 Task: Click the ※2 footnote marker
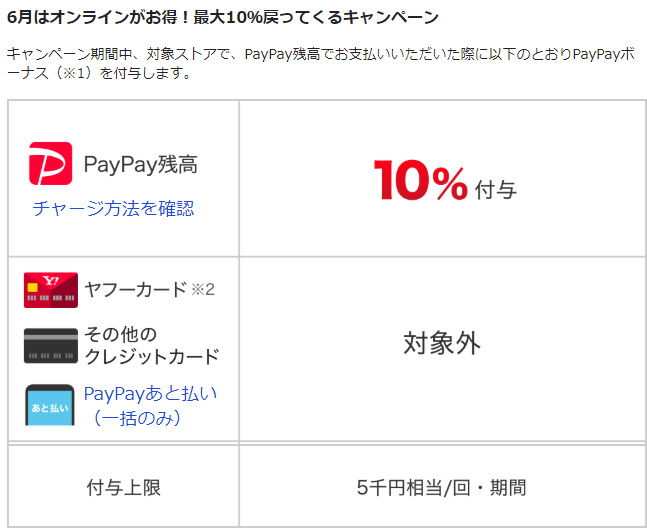tap(203, 290)
